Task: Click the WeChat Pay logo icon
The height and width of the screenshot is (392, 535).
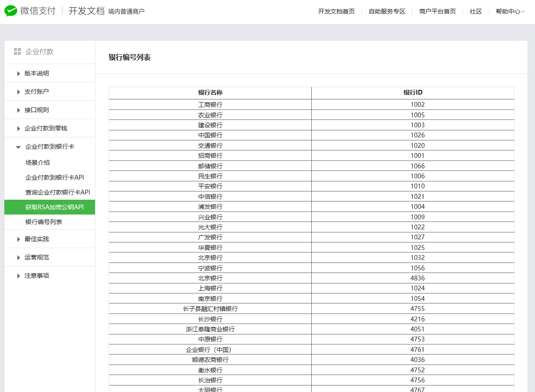Action: click(11, 11)
